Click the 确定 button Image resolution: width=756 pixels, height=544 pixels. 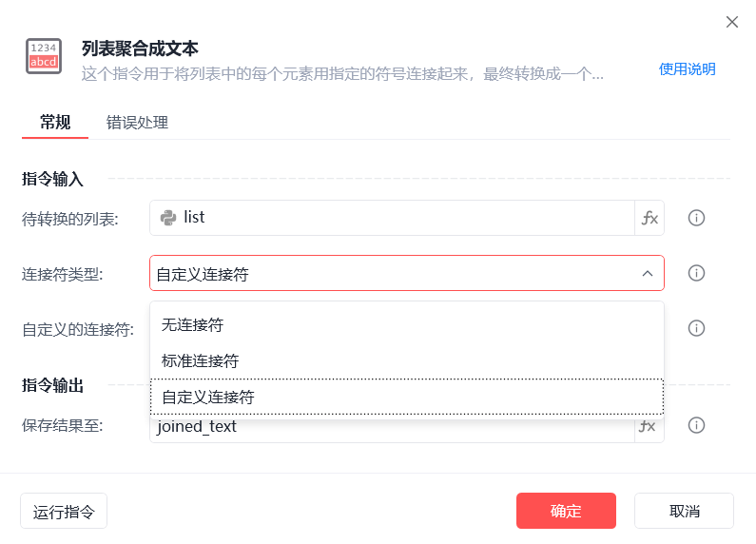pyautogui.click(x=566, y=511)
